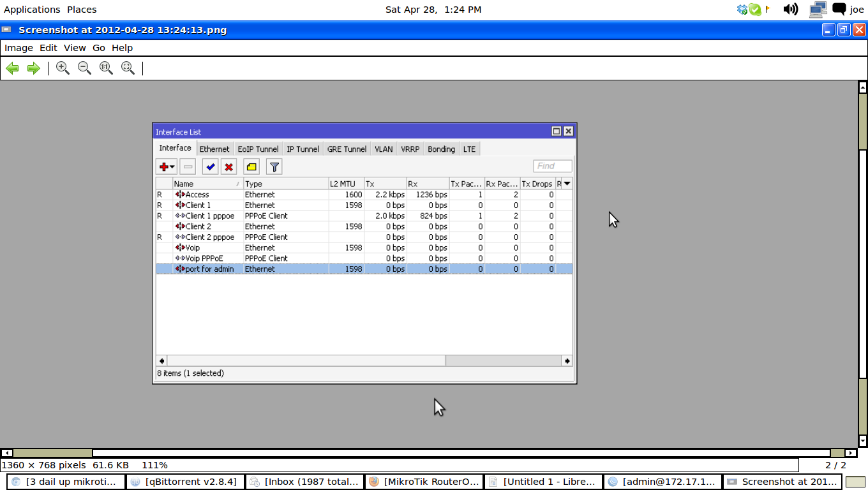Viewport: 868px width, 490px height.
Task: Go to the next image arrow
Action: 34,68
